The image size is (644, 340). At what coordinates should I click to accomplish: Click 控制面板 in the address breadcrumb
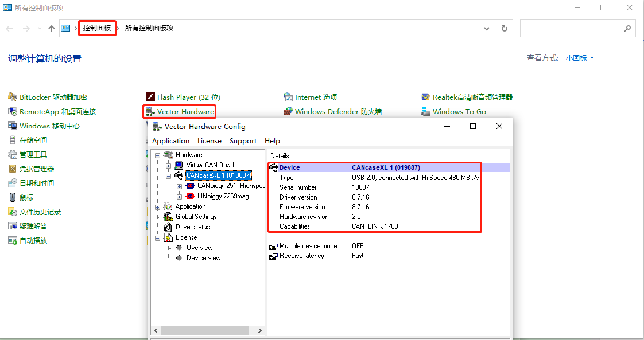(97, 28)
